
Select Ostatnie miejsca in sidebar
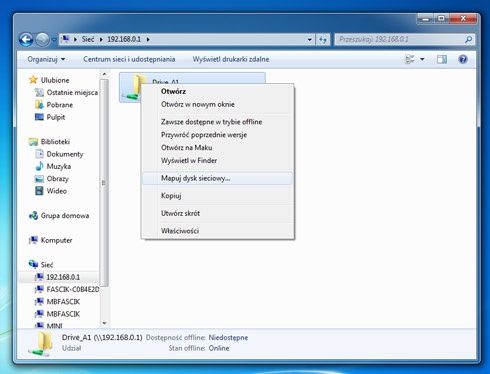point(66,92)
